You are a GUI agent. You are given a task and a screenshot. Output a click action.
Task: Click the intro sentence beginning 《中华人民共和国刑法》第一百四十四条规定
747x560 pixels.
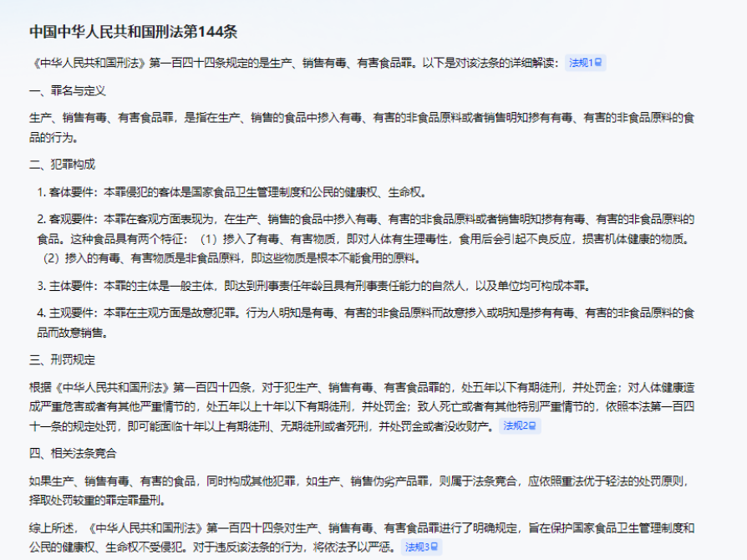pyautogui.click(x=294, y=63)
